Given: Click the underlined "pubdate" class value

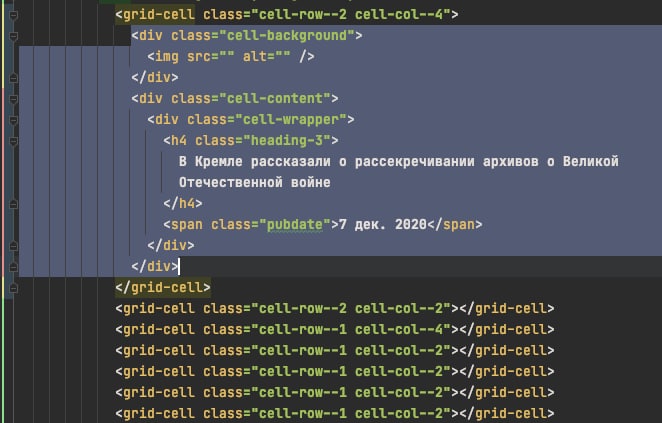Looking at the screenshot, I should point(295,225).
